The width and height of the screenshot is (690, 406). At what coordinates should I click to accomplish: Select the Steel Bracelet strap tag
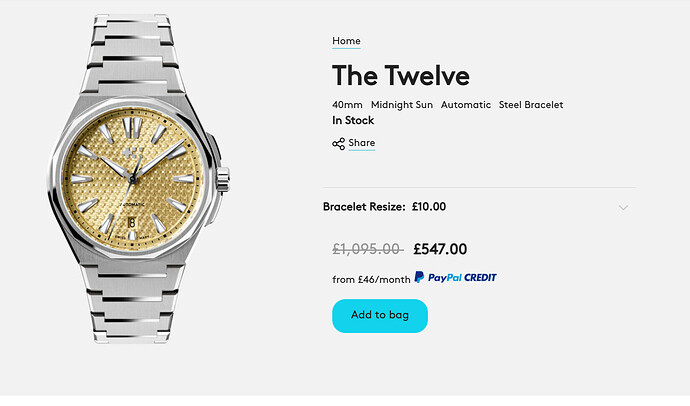click(531, 105)
